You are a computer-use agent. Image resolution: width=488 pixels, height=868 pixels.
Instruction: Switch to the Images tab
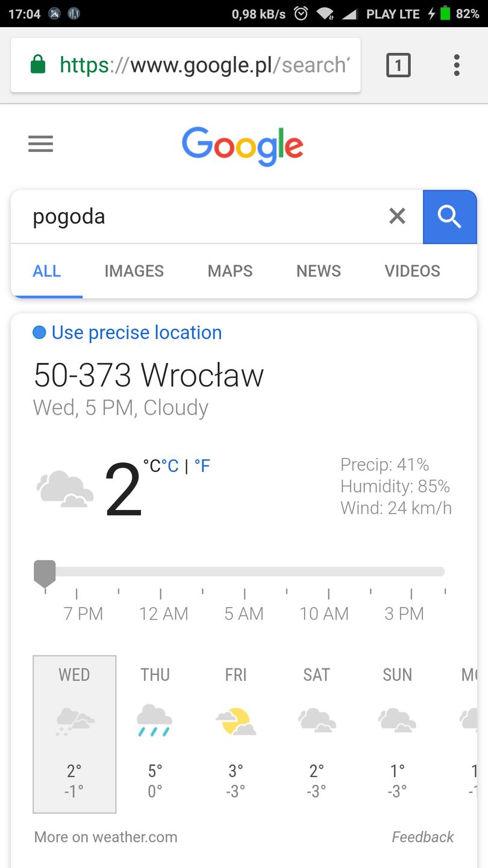pos(134,271)
